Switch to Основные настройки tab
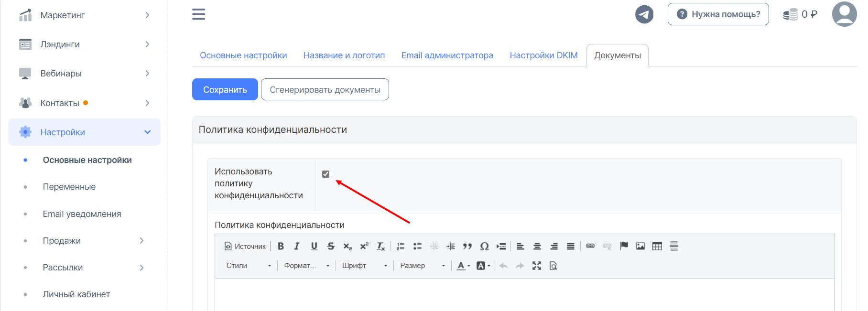 (243, 55)
